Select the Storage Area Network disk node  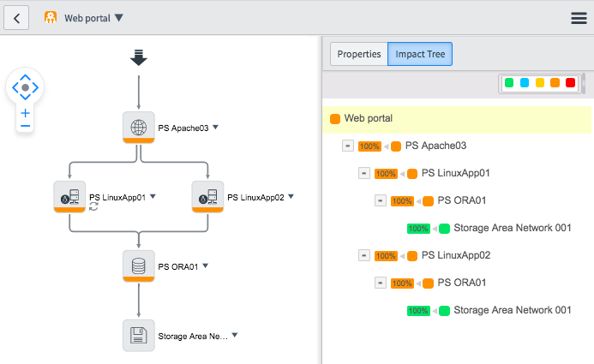(x=139, y=335)
